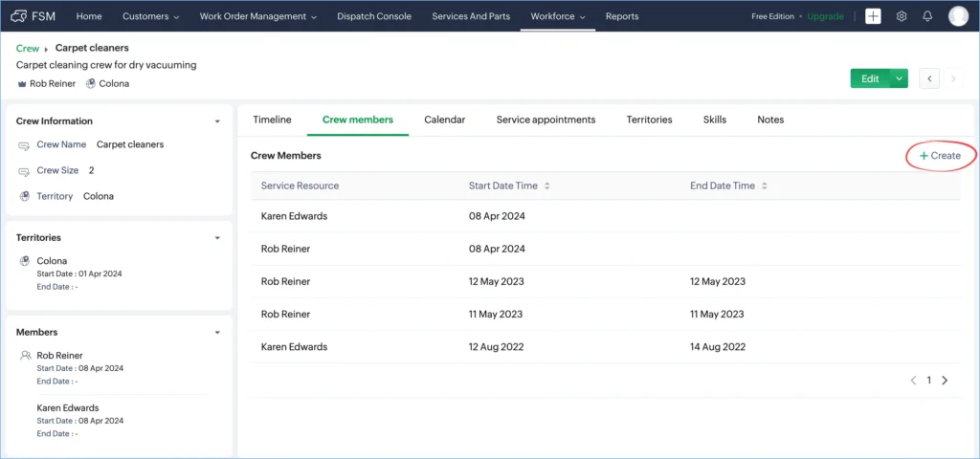Go to previous record with left arrow

tap(929, 78)
